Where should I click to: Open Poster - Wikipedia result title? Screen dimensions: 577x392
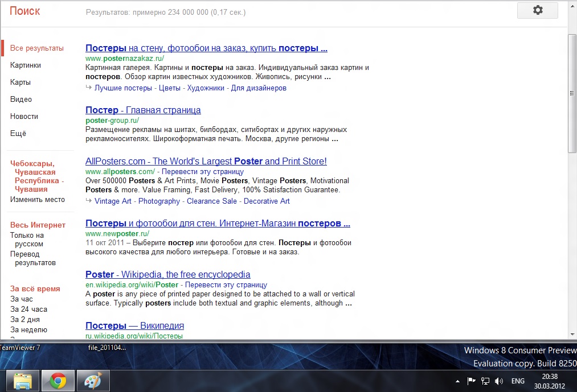coord(168,274)
